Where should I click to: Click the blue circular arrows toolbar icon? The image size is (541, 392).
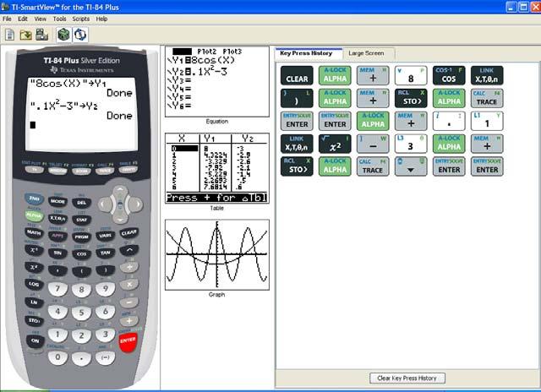(80, 35)
